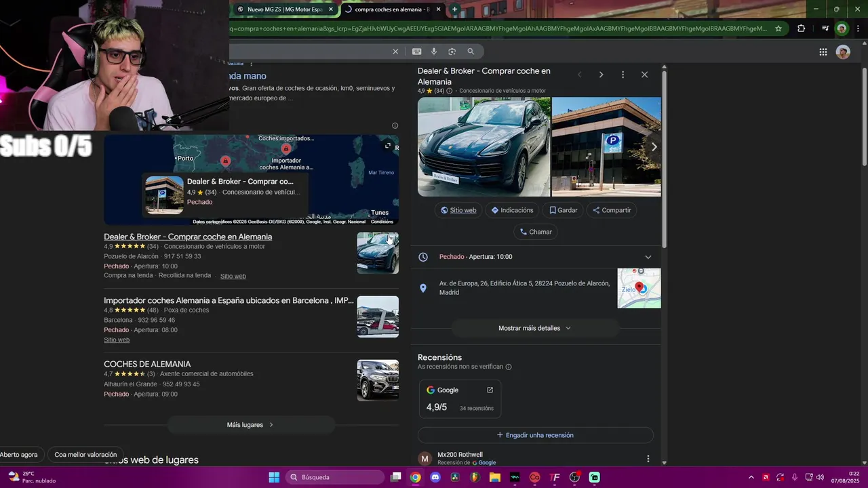Expand Mostrar máis detalles
This screenshot has width=868, height=488.
pos(535,328)
